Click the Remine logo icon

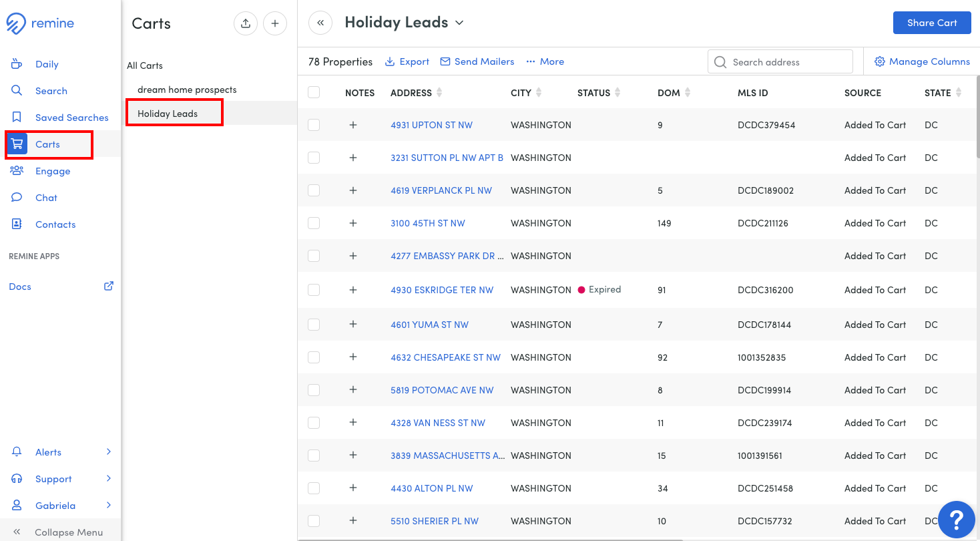click(x=16, y=24)
